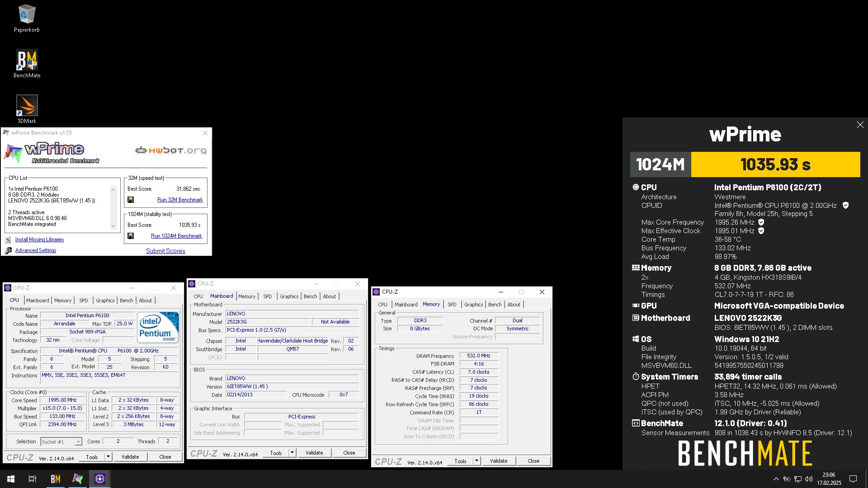The width and height of the screenshot is (868, 488).
Task: Click the CAS# Latency 7.0 clocks field
Action: coord(478,372)
